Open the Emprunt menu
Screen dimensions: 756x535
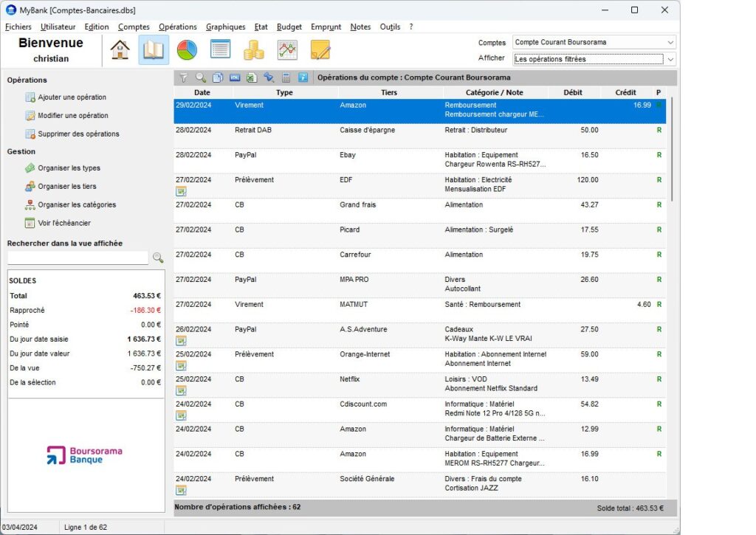(x=326, y=27)
